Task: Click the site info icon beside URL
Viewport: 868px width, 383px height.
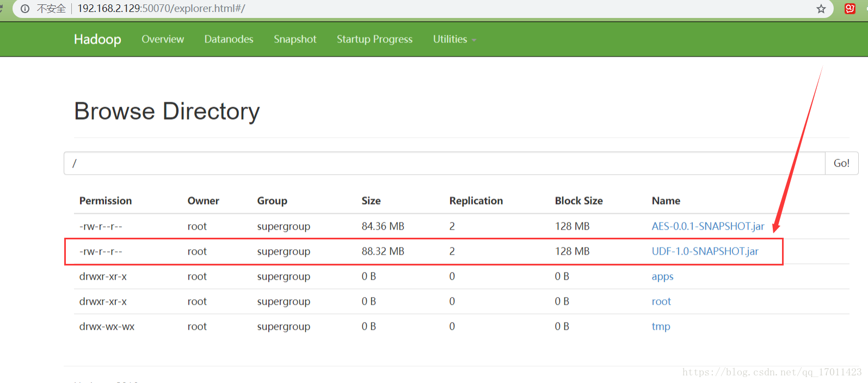Action: [x=25, y=9]
